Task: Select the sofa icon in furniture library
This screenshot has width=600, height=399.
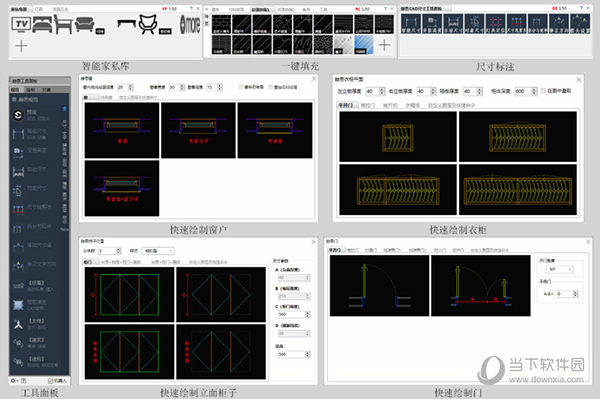Action: click(x=85, y=24)
